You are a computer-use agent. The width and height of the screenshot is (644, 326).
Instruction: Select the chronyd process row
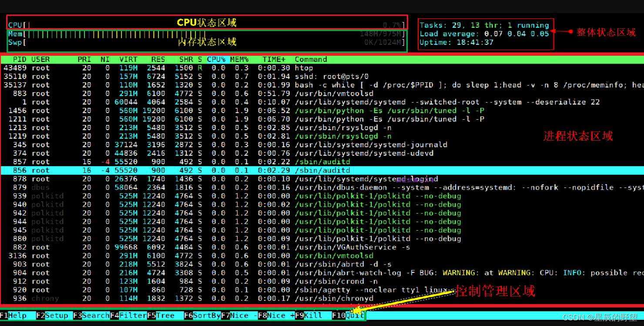click(322, 299)
